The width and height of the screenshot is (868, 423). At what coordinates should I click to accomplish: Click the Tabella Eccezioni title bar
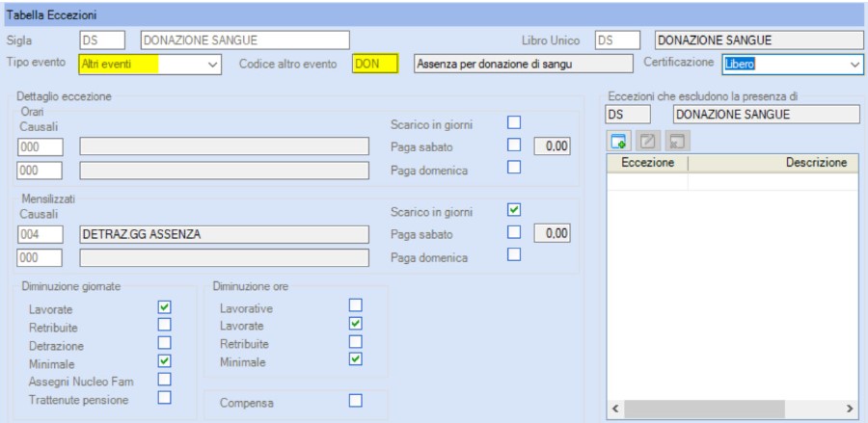pyautogui.click(x=434, y=14)
